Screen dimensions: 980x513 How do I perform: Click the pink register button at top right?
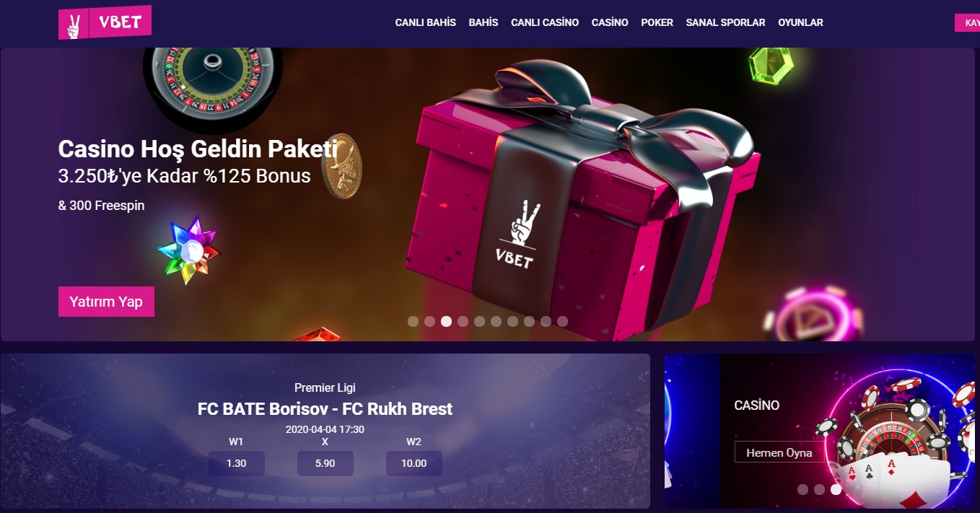click(x=967, y=23)
